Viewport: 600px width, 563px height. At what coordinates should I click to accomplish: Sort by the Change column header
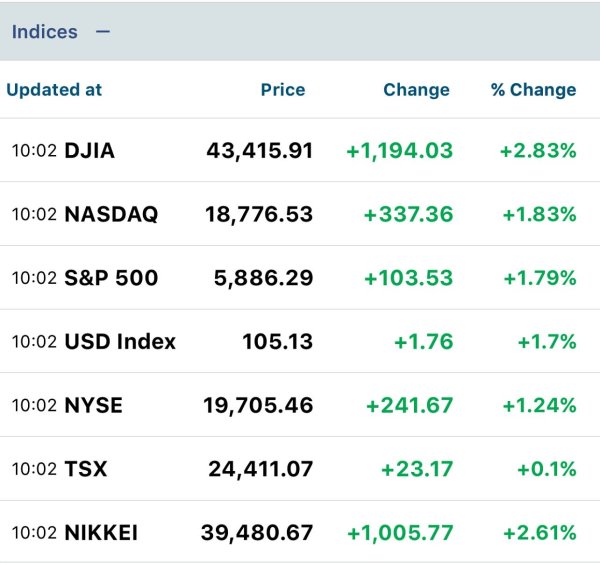point(416,90)
